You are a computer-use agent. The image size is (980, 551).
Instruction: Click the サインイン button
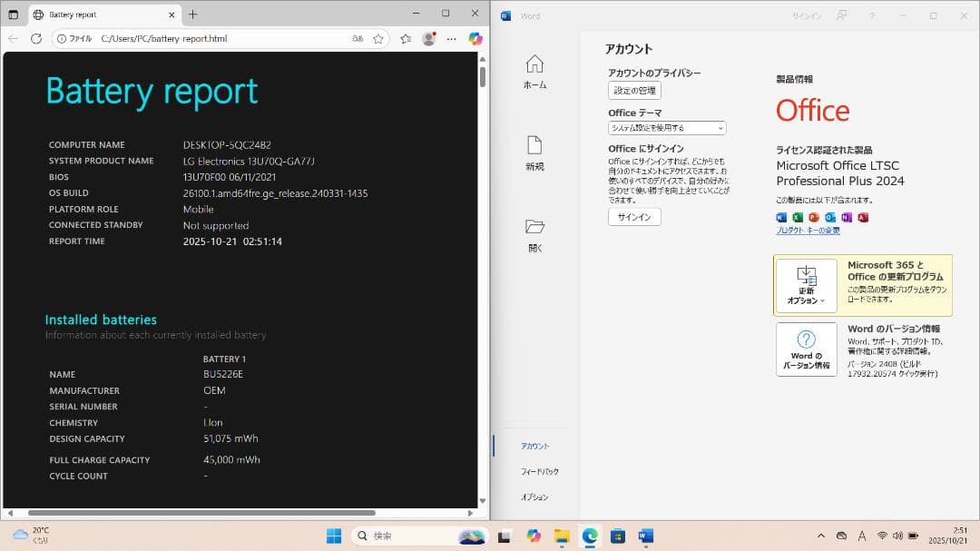633,216
